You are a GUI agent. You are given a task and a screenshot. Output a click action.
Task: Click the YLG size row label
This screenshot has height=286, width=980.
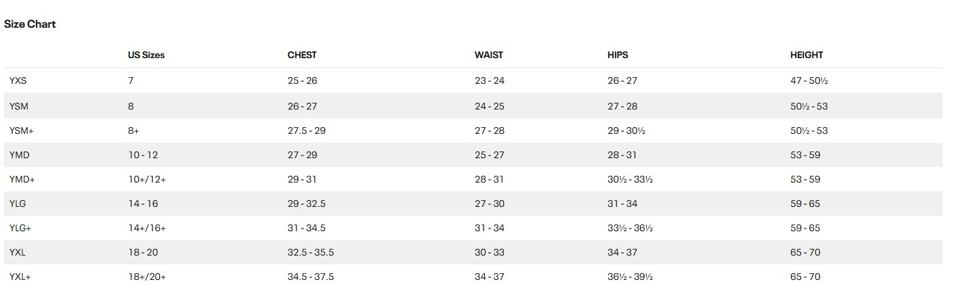coord(18,204)
